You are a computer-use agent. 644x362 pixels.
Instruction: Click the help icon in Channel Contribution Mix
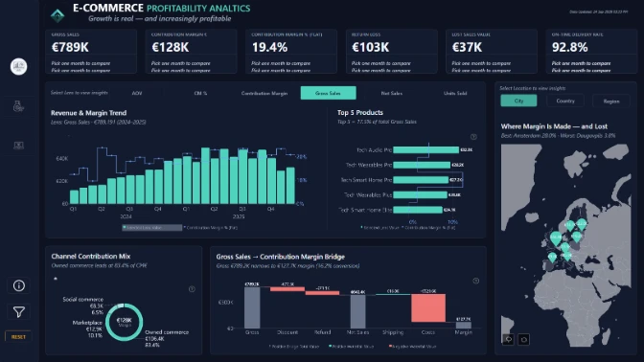(x=192, y=289)
